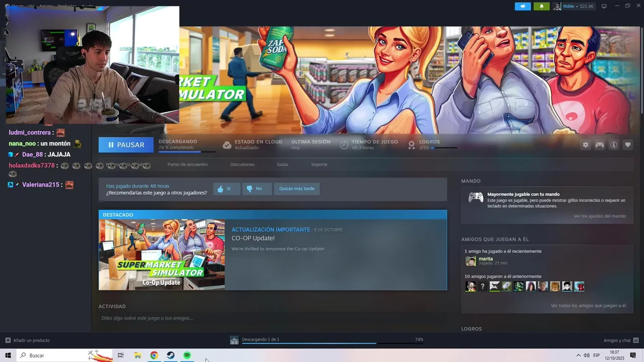
Task: Click the Descargando 74% completado progress bar
Action: click(x=187, y=151)
